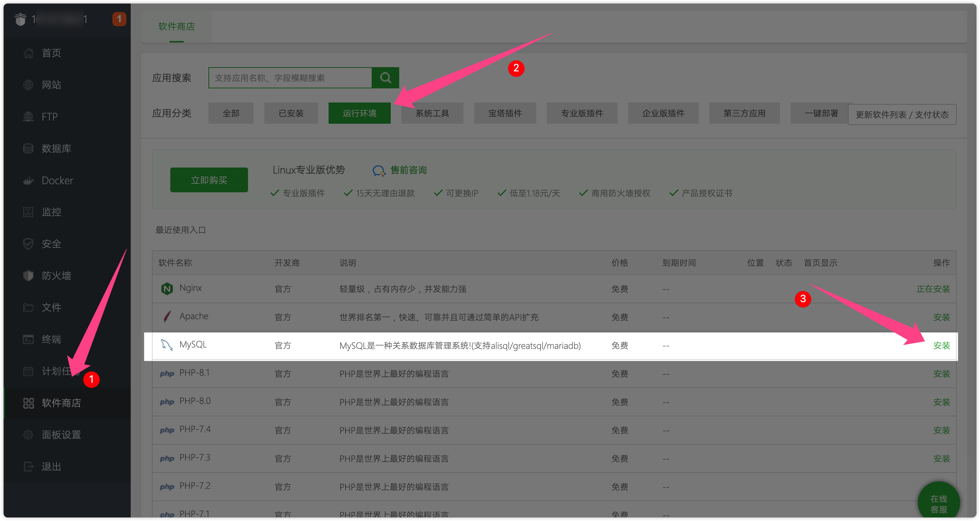
Task: Open the 终端 terminal icon
Action: click(x=28, y=339)
